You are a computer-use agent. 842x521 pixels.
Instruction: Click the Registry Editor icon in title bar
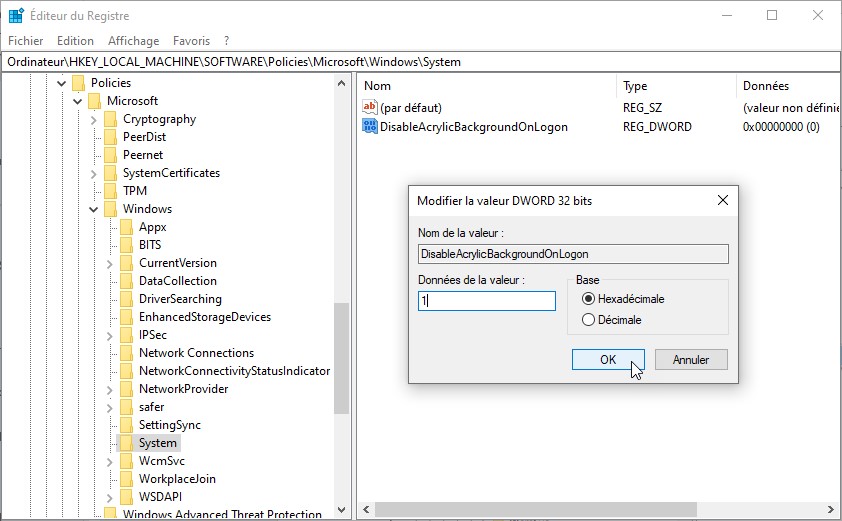coord(16,16)
